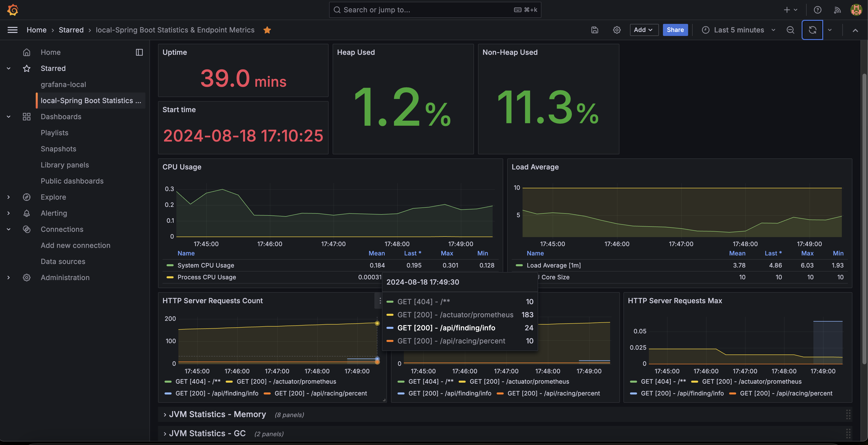Save dashboard using the disk icon
Screen dimensions: 868x445
coord(595,30)
